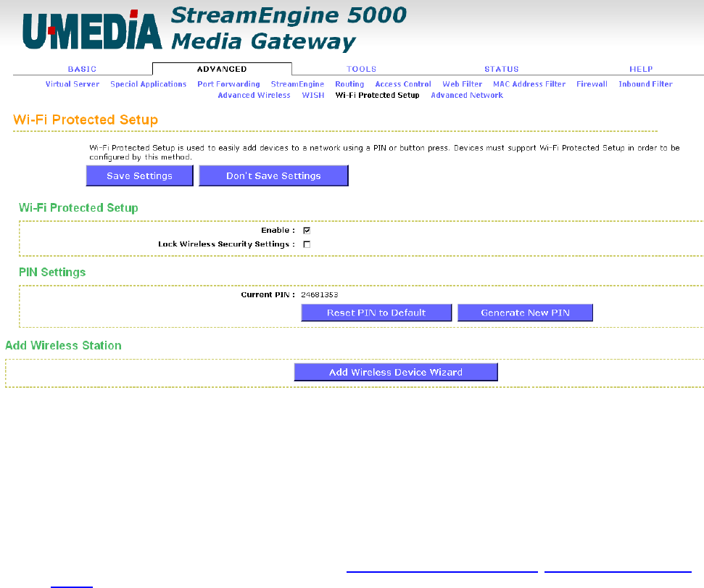Open the HELP tab
The height and width of the screenshot is (588, 704).
tap(641, 69)
